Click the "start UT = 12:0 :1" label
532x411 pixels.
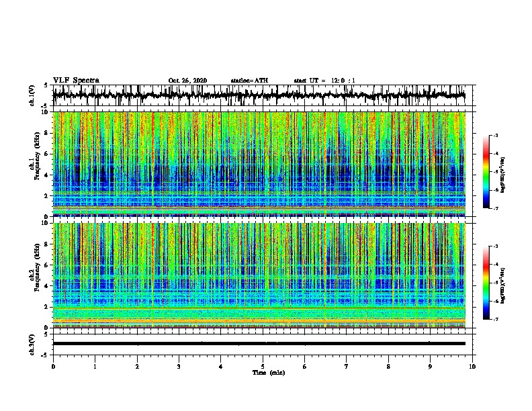coord(324,81)
